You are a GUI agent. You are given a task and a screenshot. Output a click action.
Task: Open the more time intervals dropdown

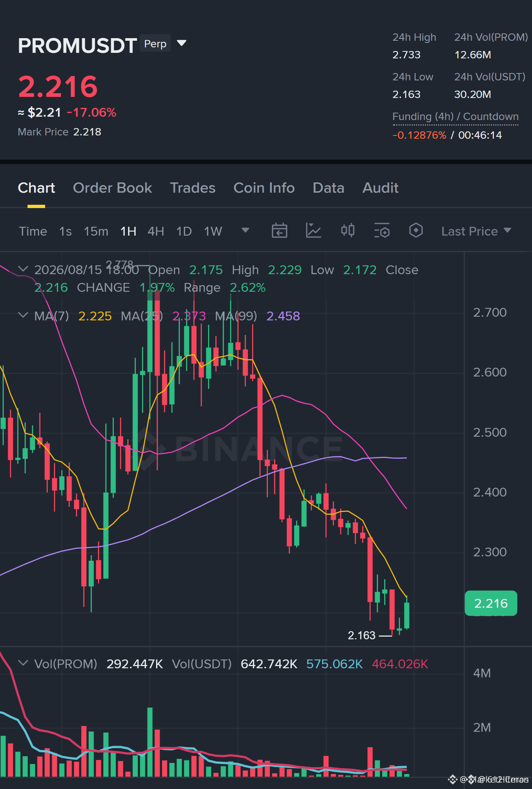tap(245, 230)
